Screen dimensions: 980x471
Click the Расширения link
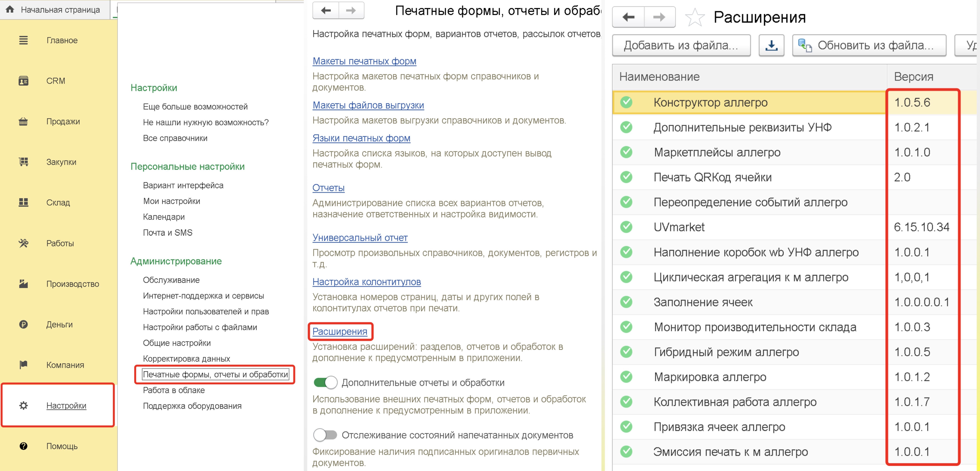[340, 331]
